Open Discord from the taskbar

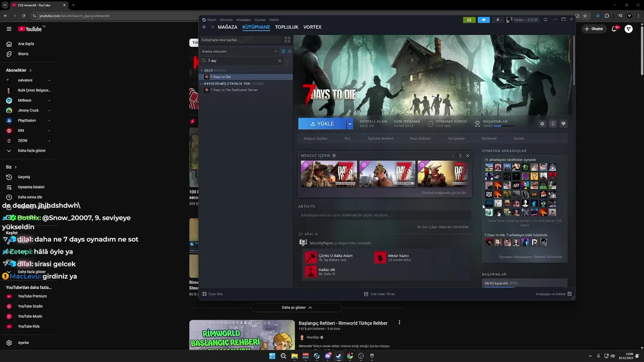[x=328, y=356]
